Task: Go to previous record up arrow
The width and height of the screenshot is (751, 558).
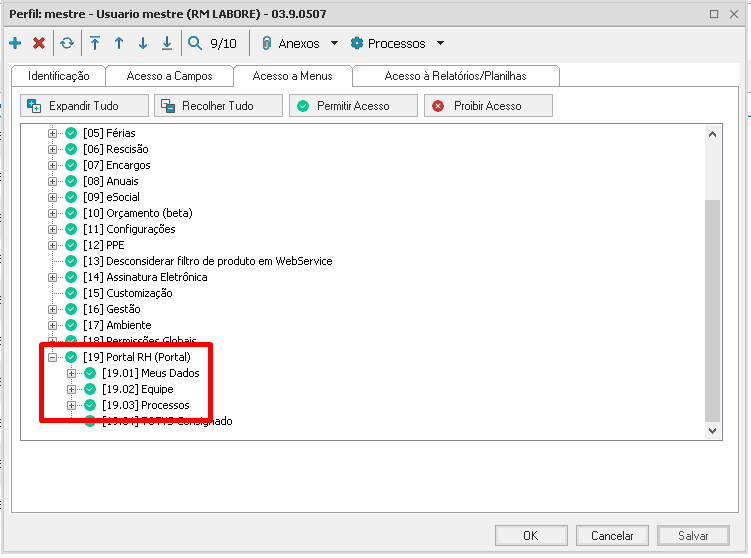Action: tap(119, 43)
